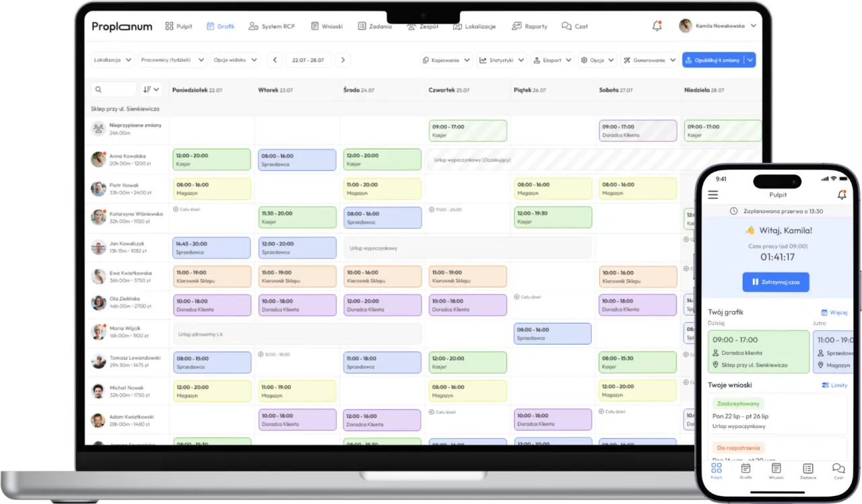The image size is (862, 504).
Task: Expand the Generowanie dropdown
Action: point(649,60)
